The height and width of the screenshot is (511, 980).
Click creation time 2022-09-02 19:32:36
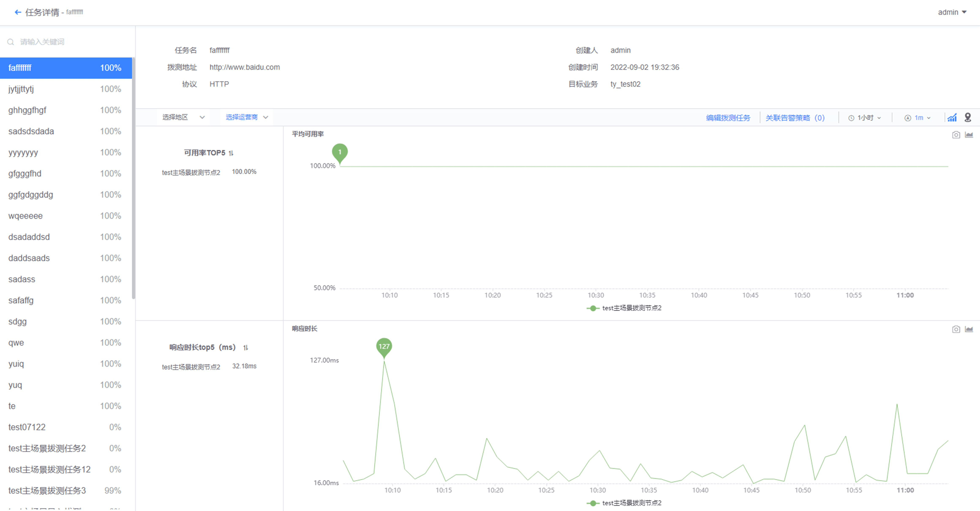click(644, 67)
